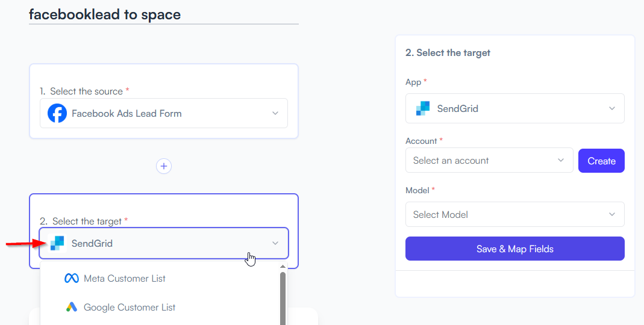The width and height of the screenshot is (644, 325).
Task: Click the plus icon to add a step
Action: [164, 166]
